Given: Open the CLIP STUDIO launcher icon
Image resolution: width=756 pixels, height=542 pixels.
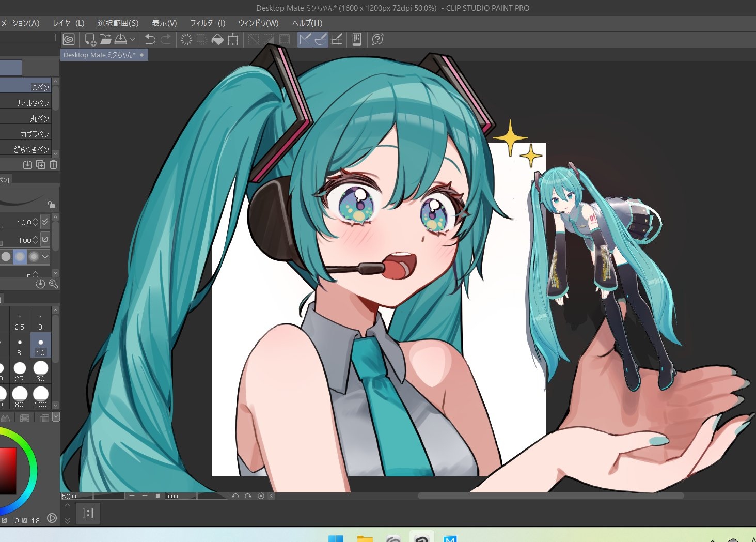Looking at the screenshot, I should pyautogui.click(x=69, y=39).
